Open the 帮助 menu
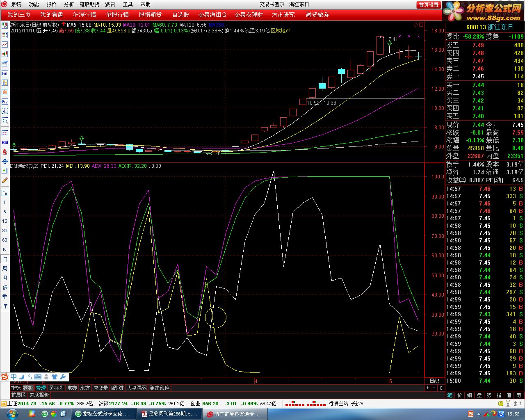Screen dimensions: 525x420 coord(146,4)
